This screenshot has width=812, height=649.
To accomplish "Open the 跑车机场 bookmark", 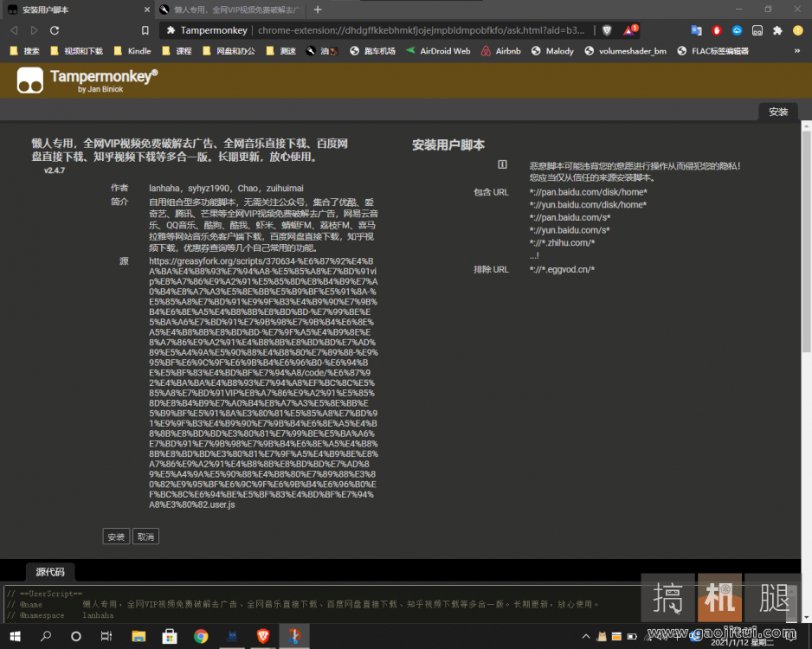I will (x=373, y=51).
